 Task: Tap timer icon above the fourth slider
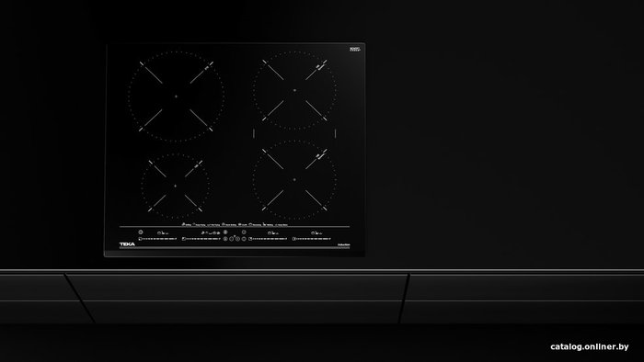pos(313,232)
